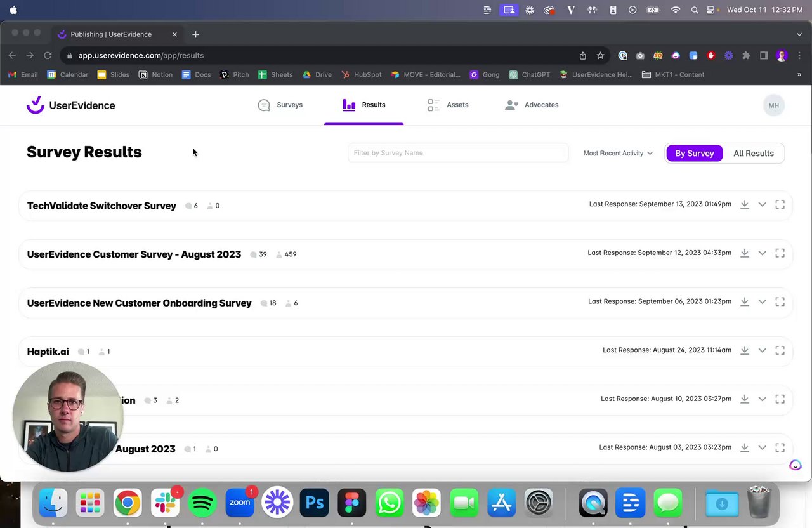Open a new browser tab

(195, 34)
